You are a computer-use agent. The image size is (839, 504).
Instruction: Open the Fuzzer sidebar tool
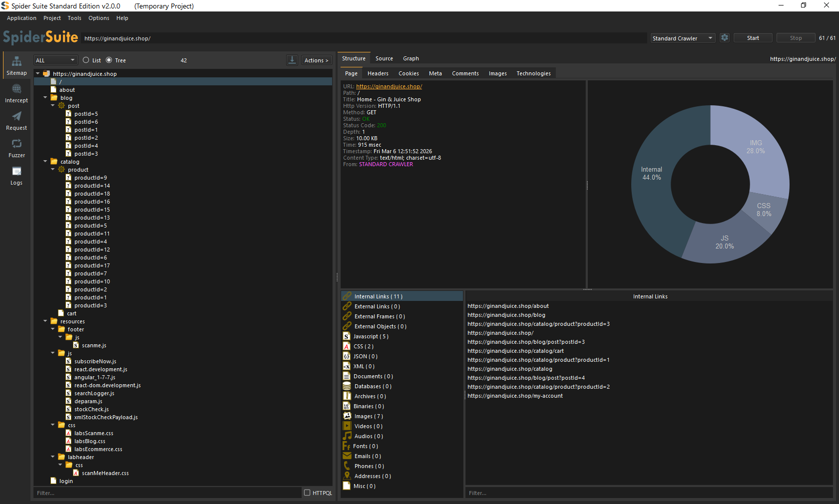click(16, 148)
